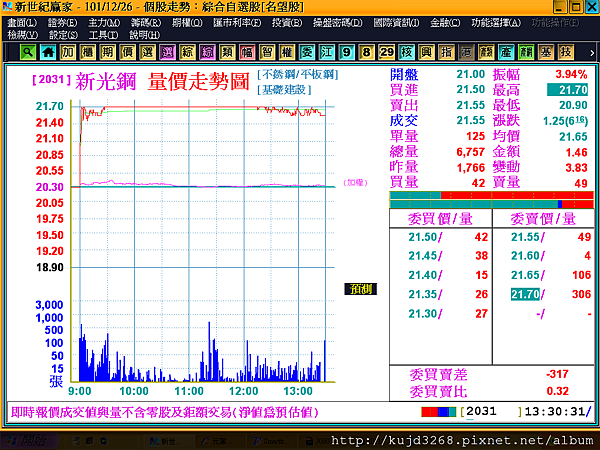
Task: Go to the home screen icon
Action: tap(48, 52)
